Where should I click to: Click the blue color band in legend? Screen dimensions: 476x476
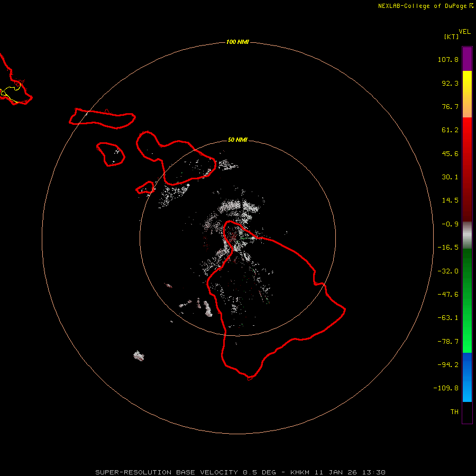pyautogui.click(x=467, y=377)
